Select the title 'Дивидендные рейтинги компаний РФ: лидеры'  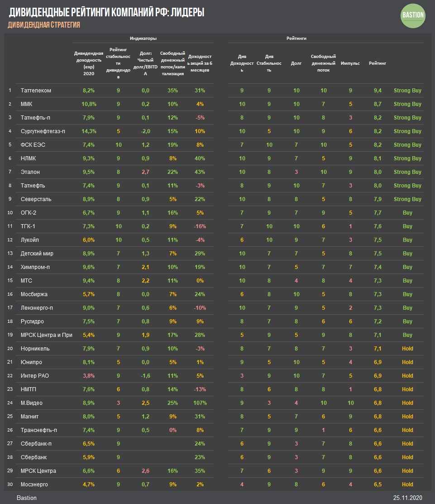tap(107, 12)
